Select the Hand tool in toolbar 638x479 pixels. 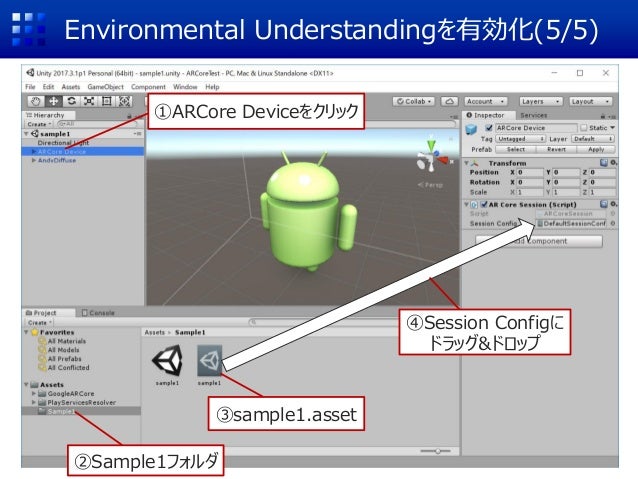pos(36,101)
